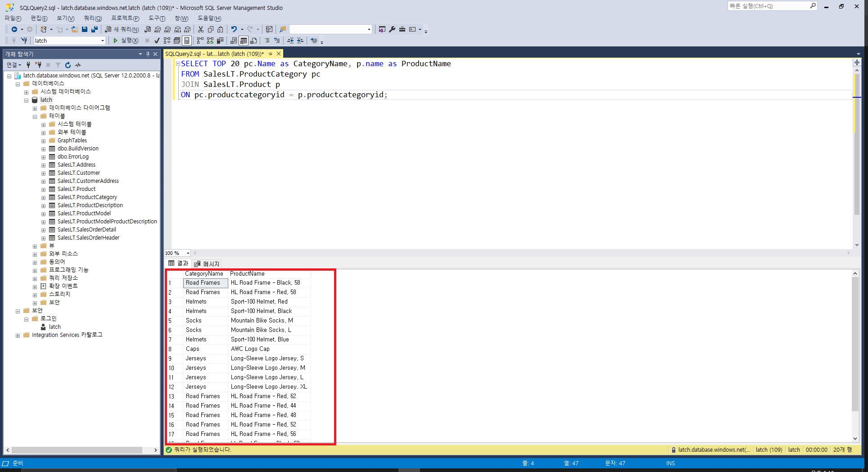Switch output to results to file
Screen dimensions: 868x472
253,41
